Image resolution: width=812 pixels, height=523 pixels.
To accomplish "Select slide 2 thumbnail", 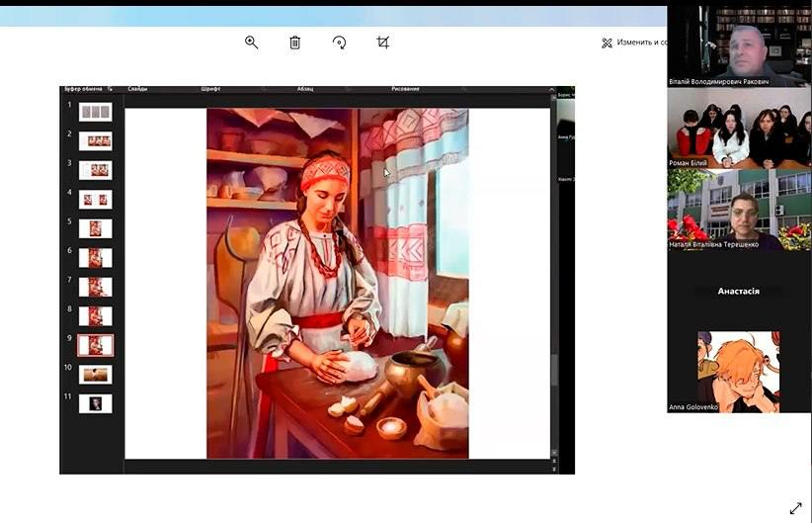I will pyautogui.click(x=95, y=141).
